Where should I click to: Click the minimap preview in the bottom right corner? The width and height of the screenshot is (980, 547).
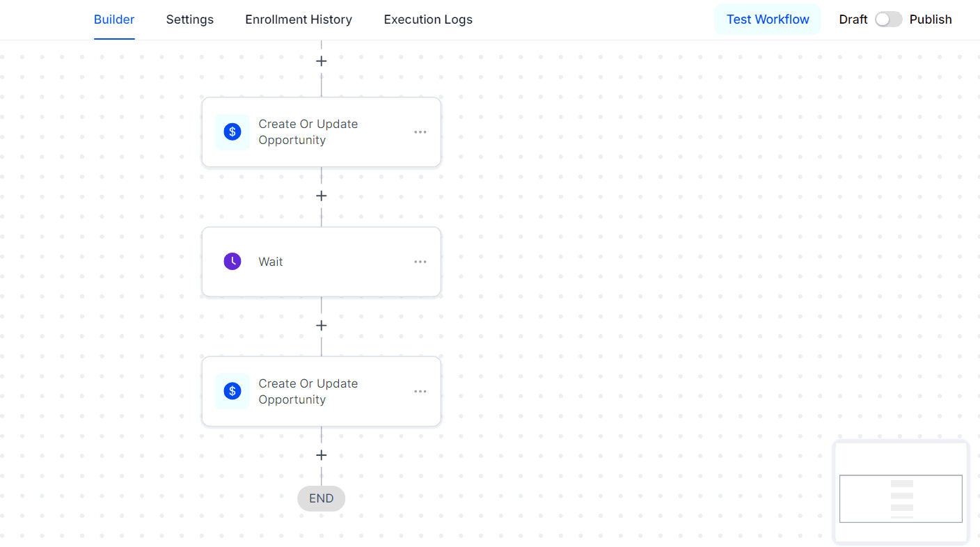click(x=901, y=492)
